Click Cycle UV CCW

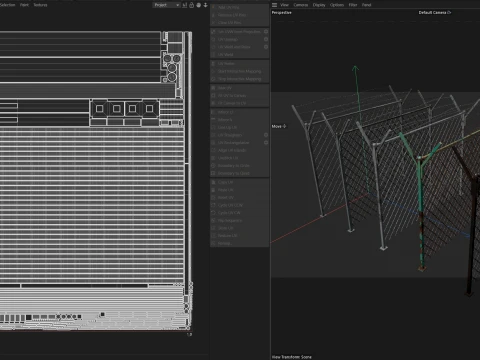tap(240, 205)
